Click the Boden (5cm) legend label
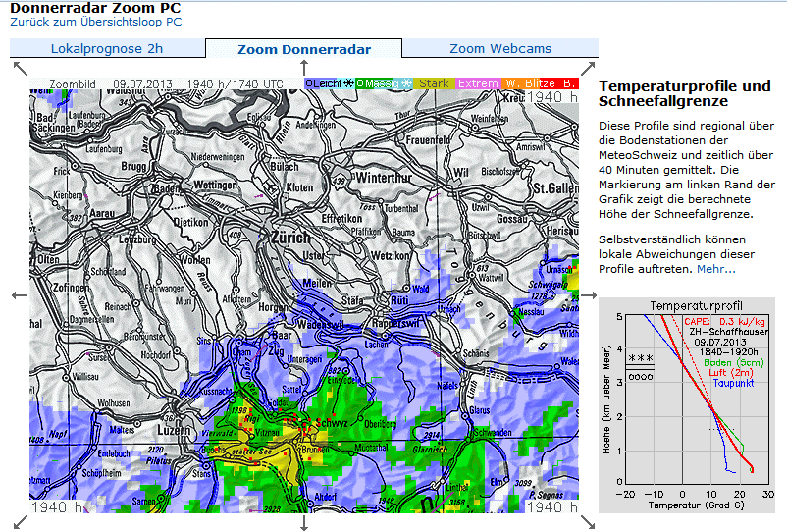Viewport: 787px width, 532px height. (x=733, y=362)
